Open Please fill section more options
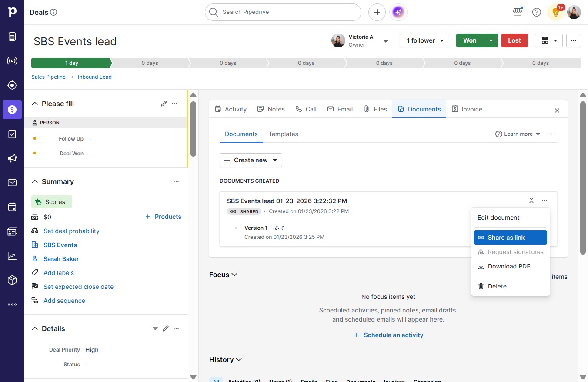Screen dimensions: 588x382 174,104
